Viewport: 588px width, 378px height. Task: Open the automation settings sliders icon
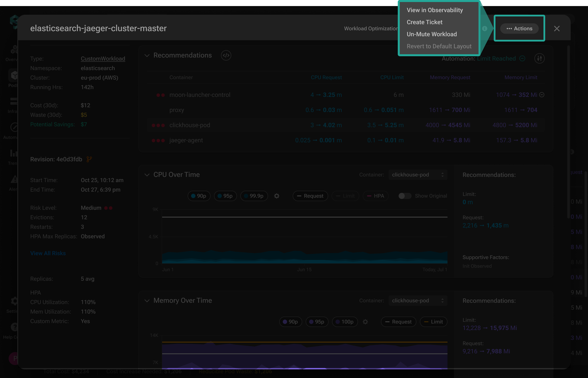point(539,58)
